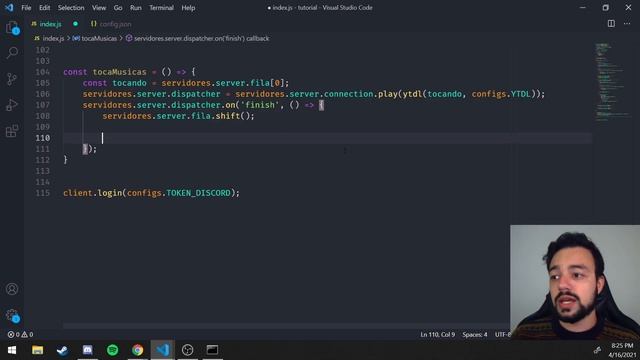
Task: Open the Run menu
Action: click(x=136, y=8)
